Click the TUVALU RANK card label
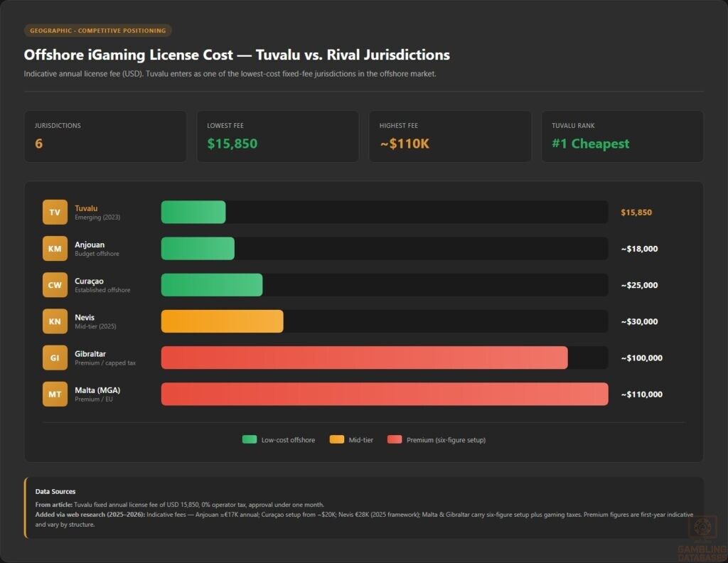This screenshot has width=728, height=563. (573, 125)
